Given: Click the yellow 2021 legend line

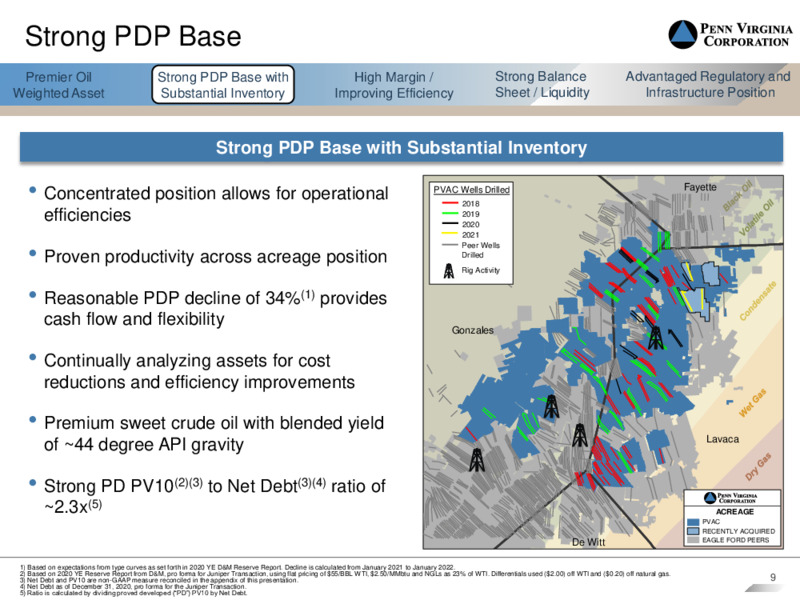Looking at the screenshot, I should (x=449, y=235).
